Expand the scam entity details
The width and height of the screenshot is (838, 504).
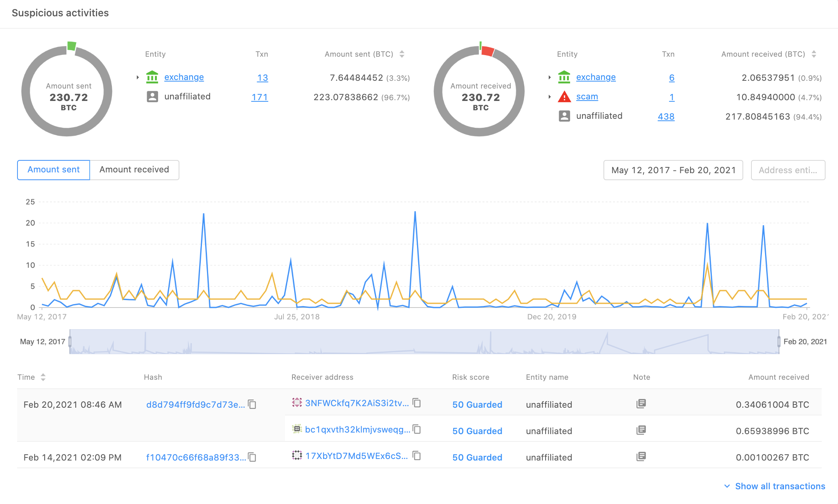point(550,96)
